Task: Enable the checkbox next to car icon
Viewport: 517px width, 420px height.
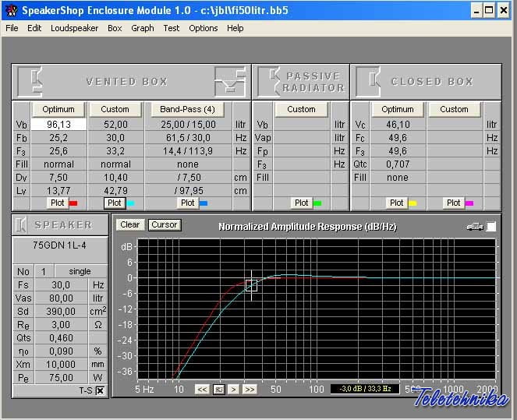Action: click(490, 227)
